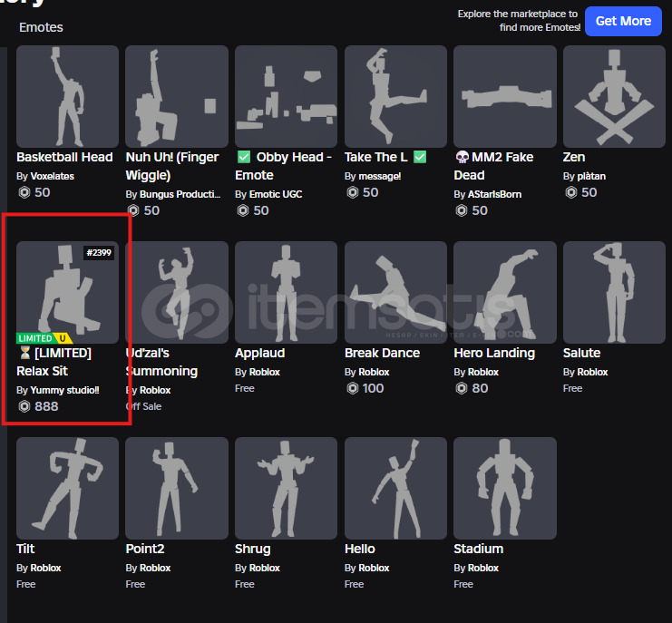Click the skull emoji before MM2 Fake Dead
Image resolution: width=672 pixels, height=623 pixels.
[462, 157]
